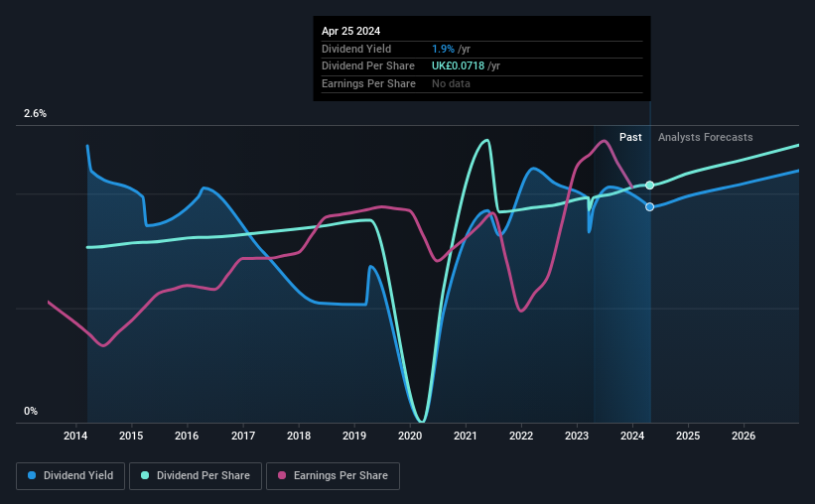Select the blue dividend yield data point marker
This screenshot has width=815, height=504.
(x=649, y=206)
